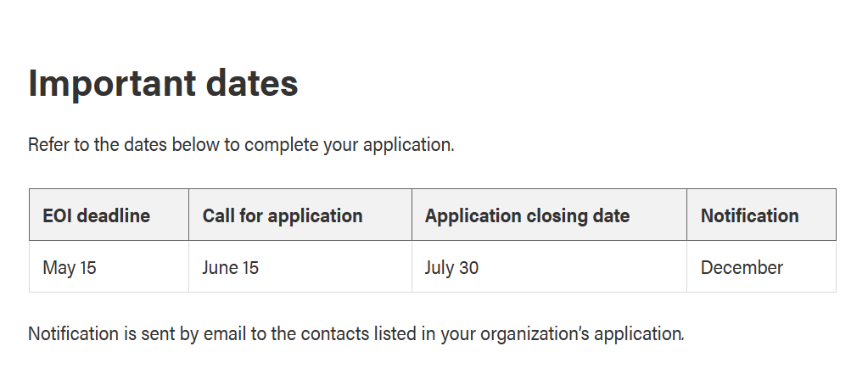The width and height of the screenshot is (868, 391).
Task: Select the "Notification" table column header
Action: tap(749, 215)
